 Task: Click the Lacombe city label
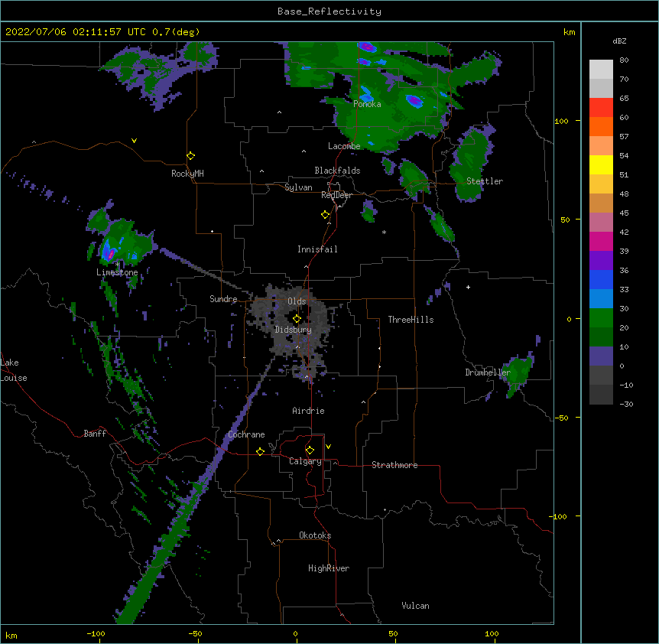point(344,146)
